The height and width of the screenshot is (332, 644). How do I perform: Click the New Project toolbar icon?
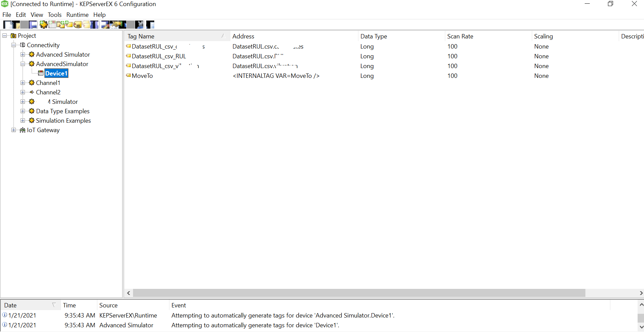[7, 25]
